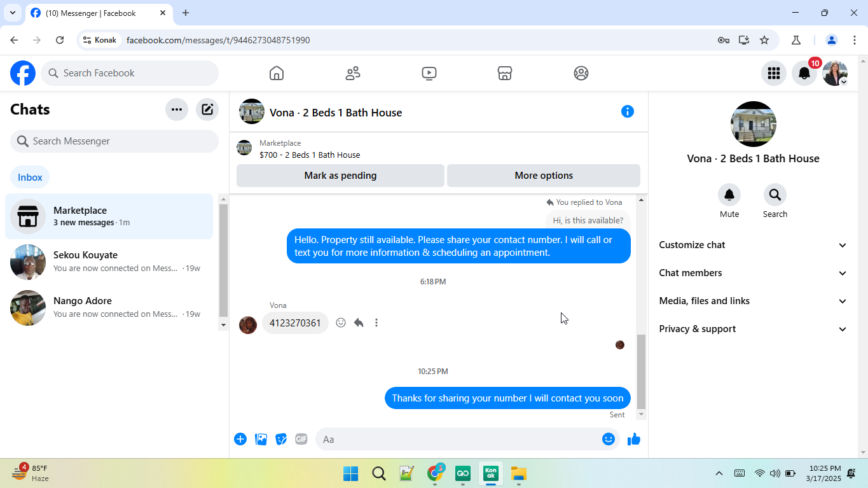Show hidden system tray icons
Image resolution: width=868 pixels, height=488 pixels.
pyautogui.click(x=719, y=473)
